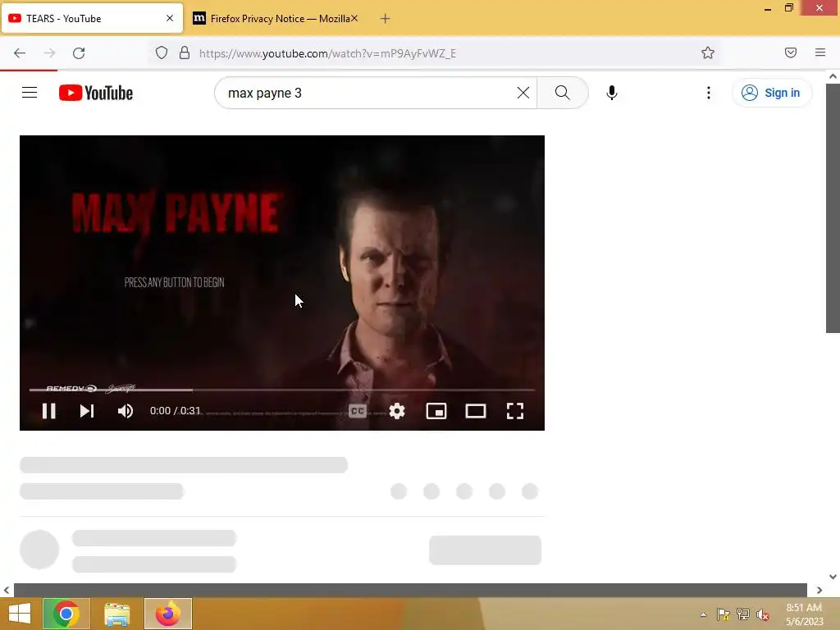840x630 pixels.
Task: Save page to Pocket
Action: tap(791, 53)
